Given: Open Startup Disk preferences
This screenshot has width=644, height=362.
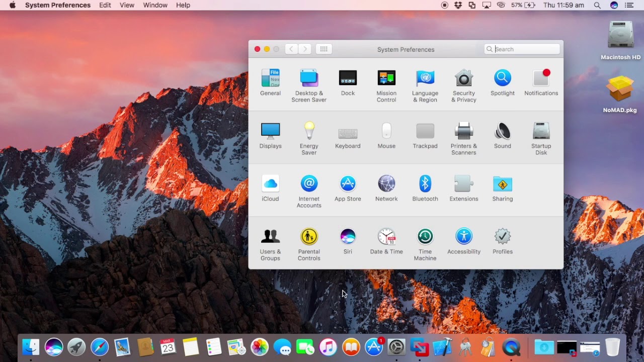Looking at the screenshot, I should (541, 138).
